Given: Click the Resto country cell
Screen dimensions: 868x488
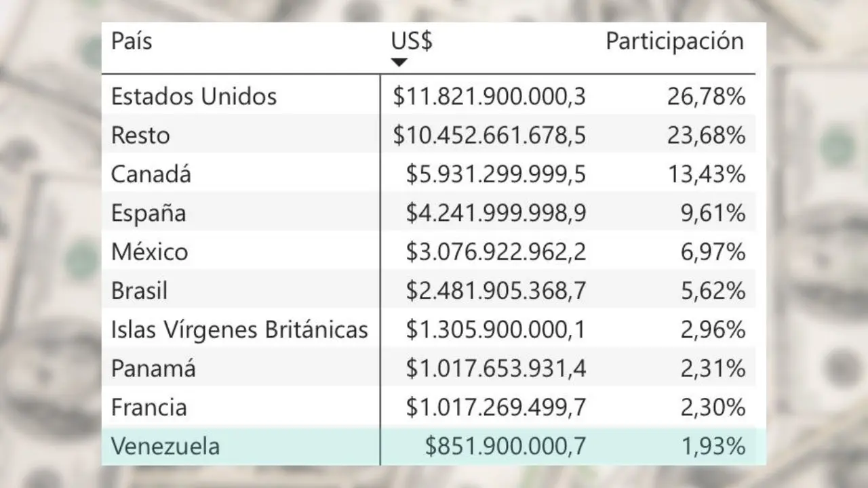Looking at the screenshot, I should (140, 136).
